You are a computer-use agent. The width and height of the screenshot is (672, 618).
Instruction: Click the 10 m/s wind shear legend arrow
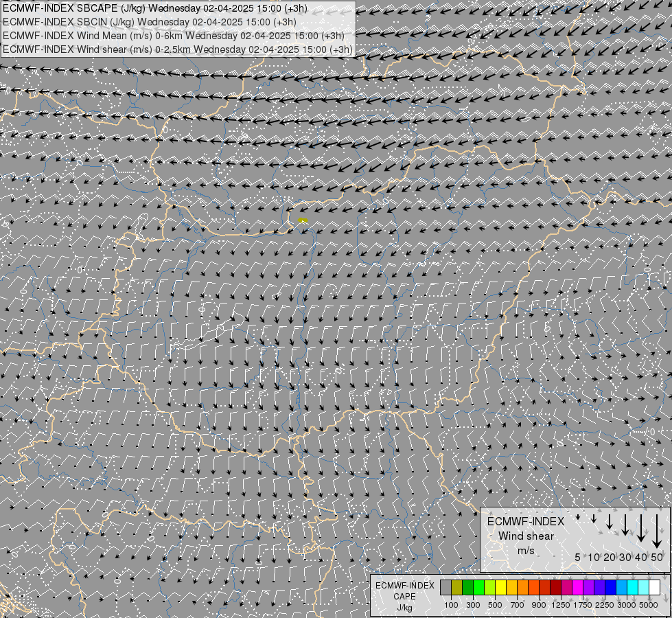click(x=594, y=518)
